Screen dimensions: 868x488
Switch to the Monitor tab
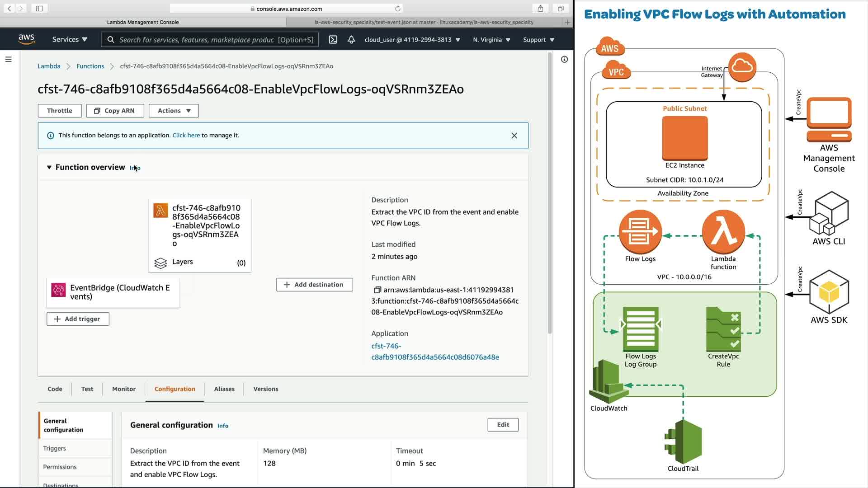123,389
